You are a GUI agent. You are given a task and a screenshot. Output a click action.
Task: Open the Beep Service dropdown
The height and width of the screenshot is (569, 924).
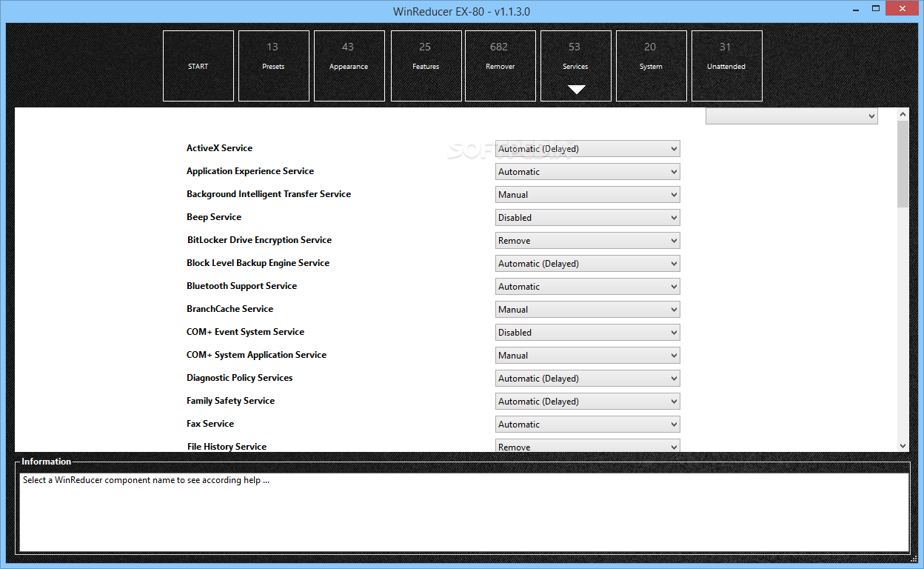(x=588, y=218)
